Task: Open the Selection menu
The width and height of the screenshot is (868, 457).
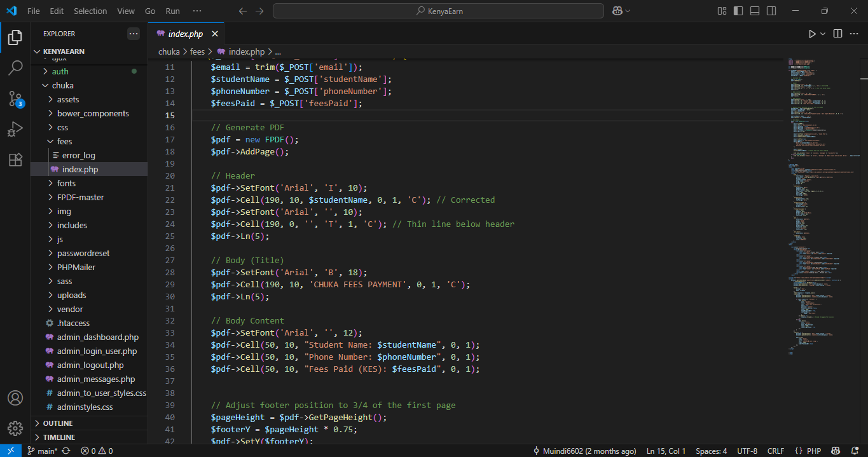Action: 90,11
